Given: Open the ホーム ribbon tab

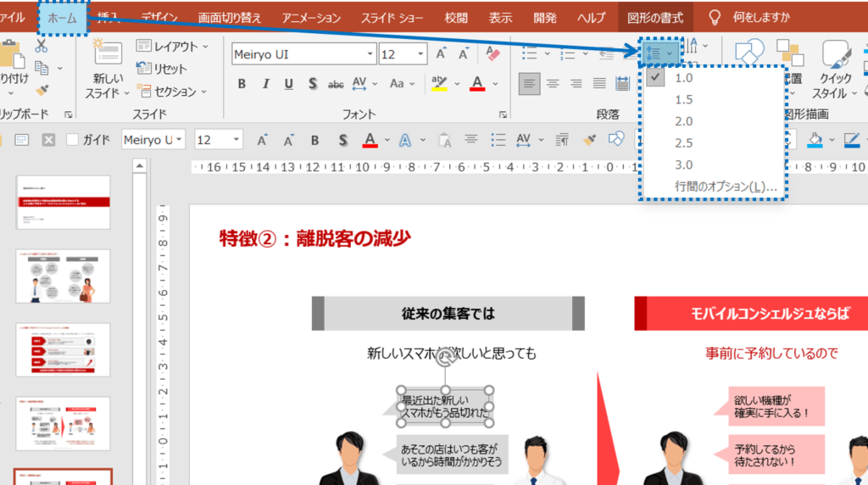Looking at the screenshot, I should tap(63, 18).
